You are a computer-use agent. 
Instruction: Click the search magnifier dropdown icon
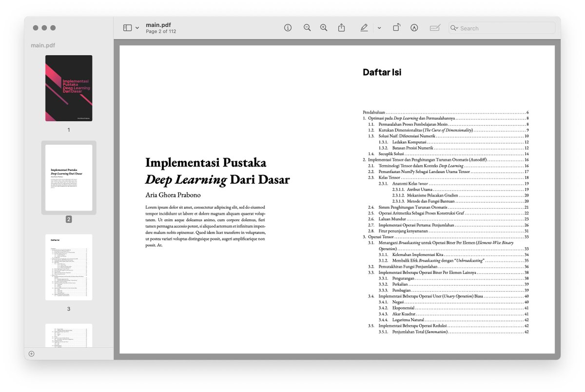point(454,28)
